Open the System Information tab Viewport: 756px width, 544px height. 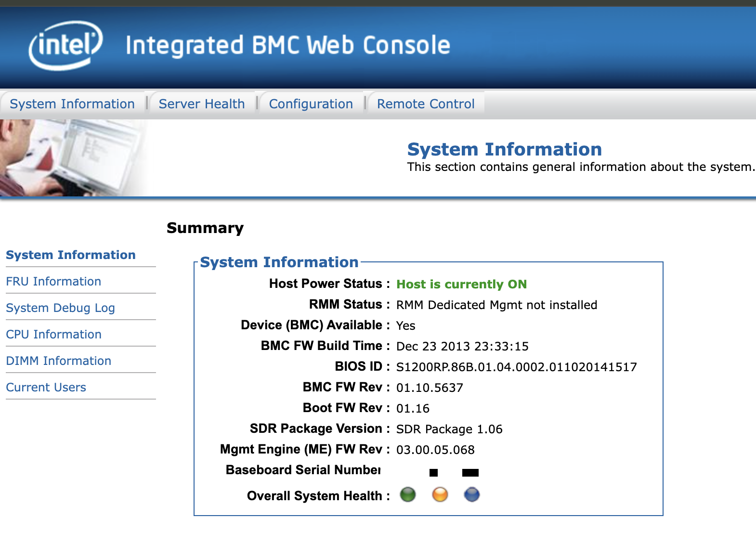pos(72,104)
